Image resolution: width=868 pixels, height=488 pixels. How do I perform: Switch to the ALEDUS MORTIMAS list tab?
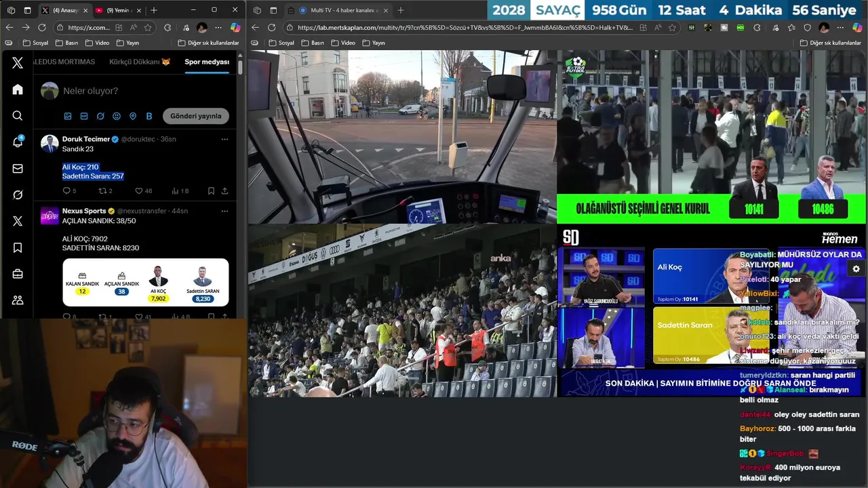tap(64, 62)
